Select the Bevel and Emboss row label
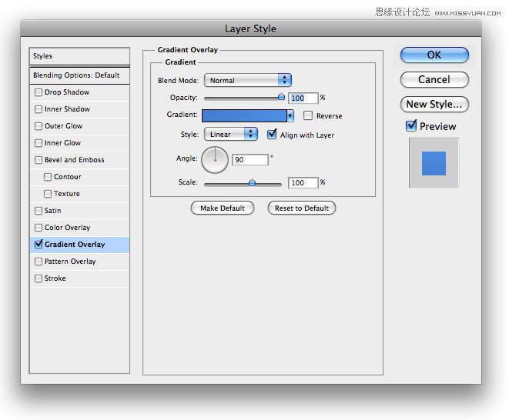The width and height of the screenshot is (509, 420). (75, 159)
